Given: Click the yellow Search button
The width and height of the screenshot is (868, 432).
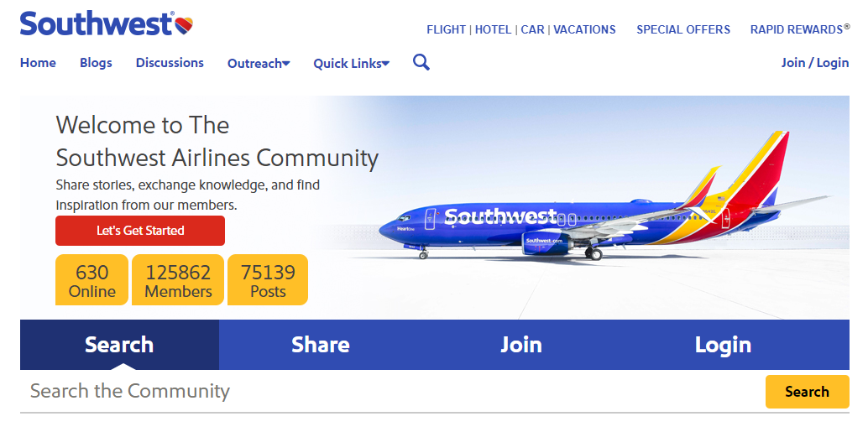Looking at the screenshot, I should click(807, 392).
